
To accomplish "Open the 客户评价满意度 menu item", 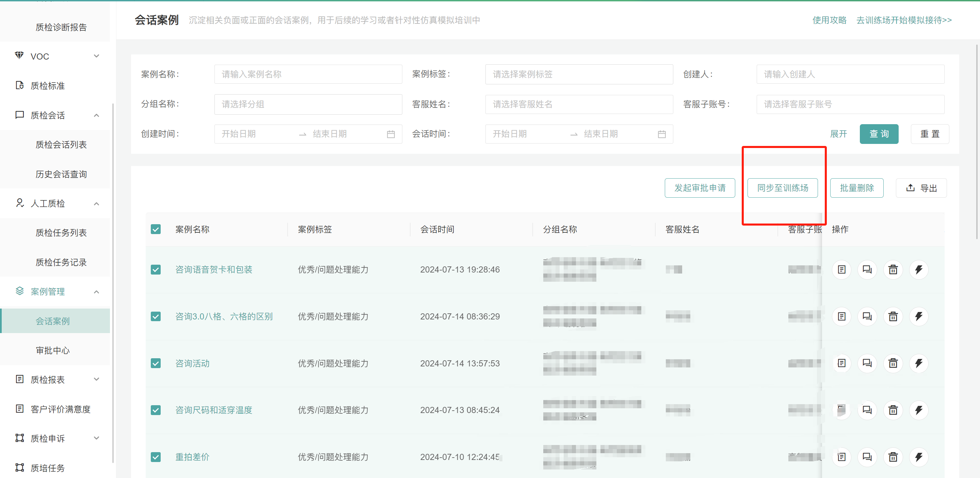I will coord(61,409).
